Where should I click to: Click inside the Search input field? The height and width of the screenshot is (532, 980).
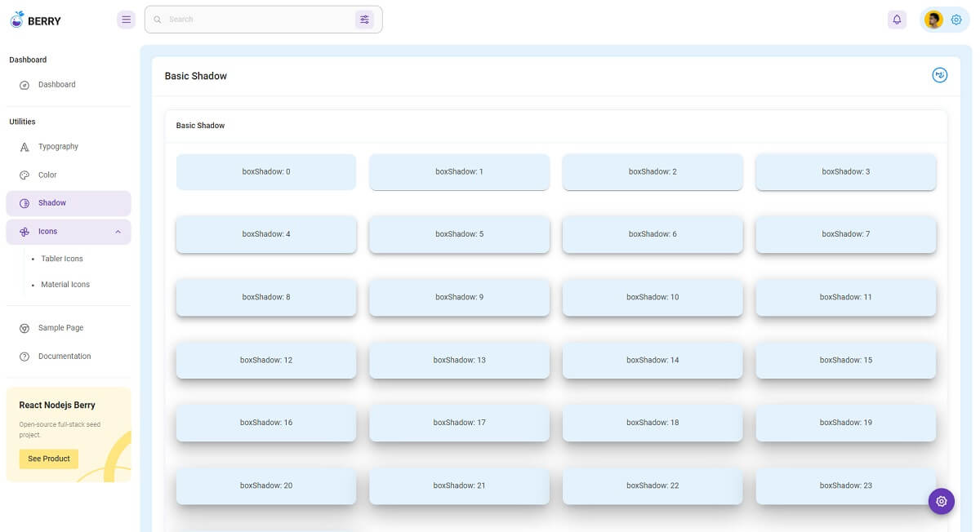245,19
